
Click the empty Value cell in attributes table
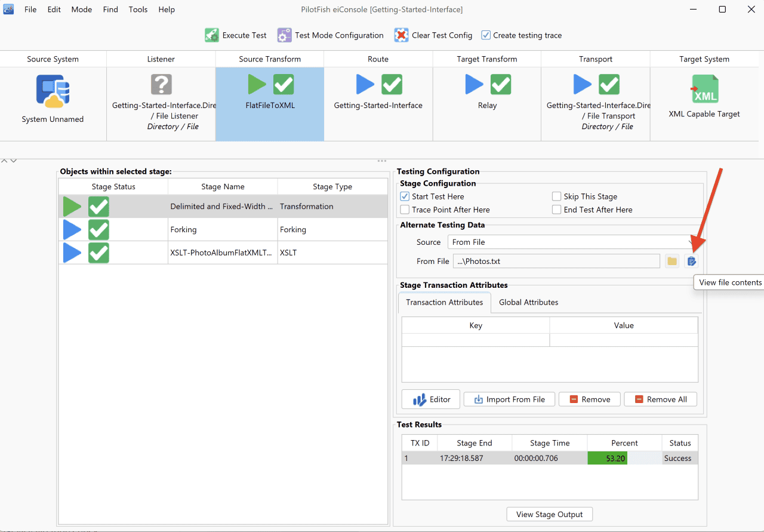(x=624, y=340)
